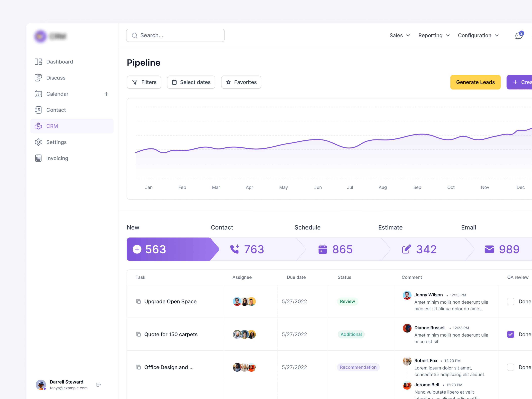Click the Calendar icon in the sidebar
The height and width of the screenshot is (399, 532).
[38, 94]
